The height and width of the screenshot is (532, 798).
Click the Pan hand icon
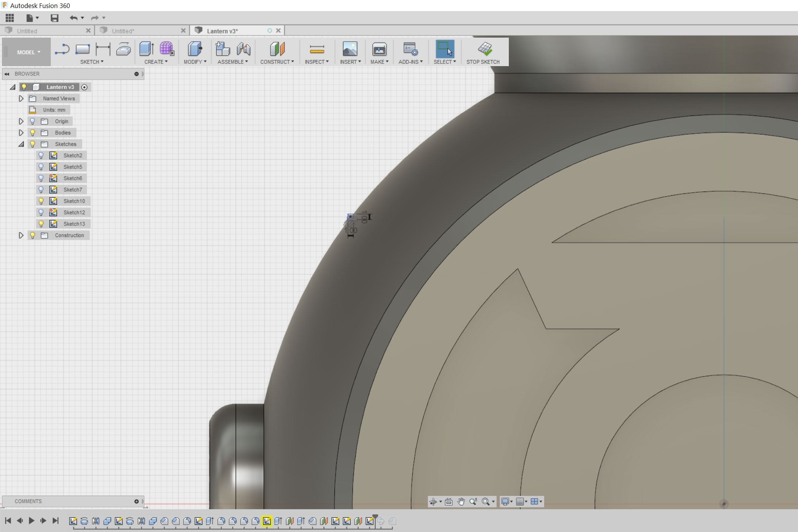pos(461,502)
